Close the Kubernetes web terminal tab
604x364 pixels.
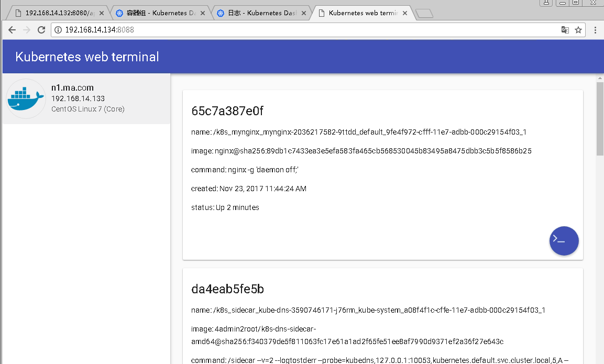click(x=405, y=13)
